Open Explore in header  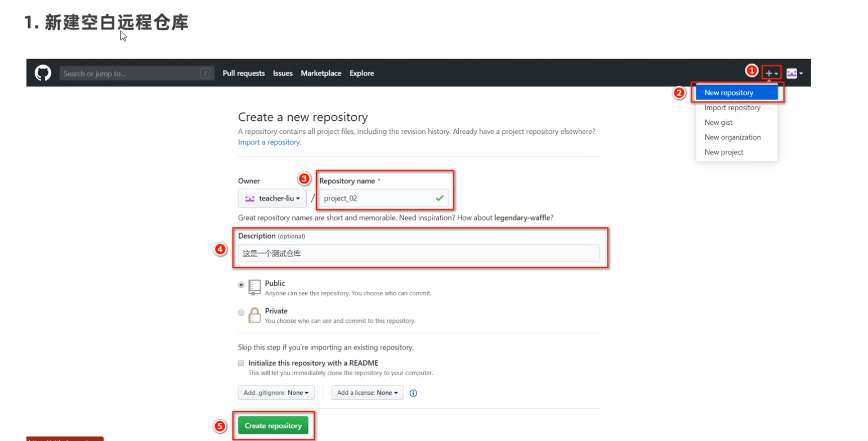pos(361,73)
